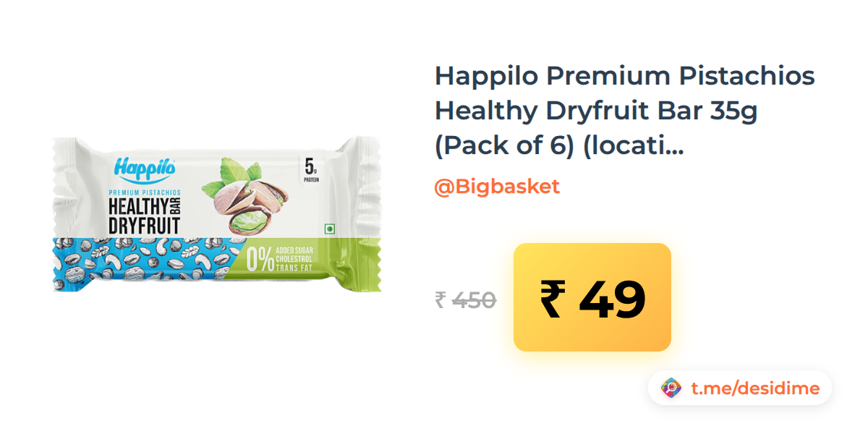Click the 'Healthy Dryfruit Bar 35g' title line
Screen dimensions: 868x434
coord(595,111)
